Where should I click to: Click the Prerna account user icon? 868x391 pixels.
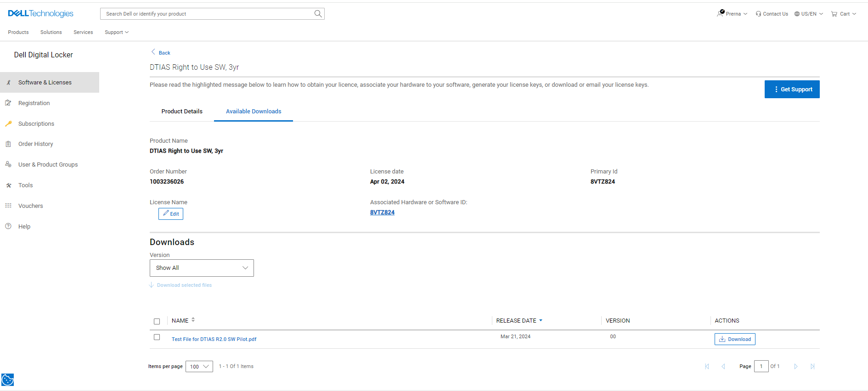(x=720, y=13)
